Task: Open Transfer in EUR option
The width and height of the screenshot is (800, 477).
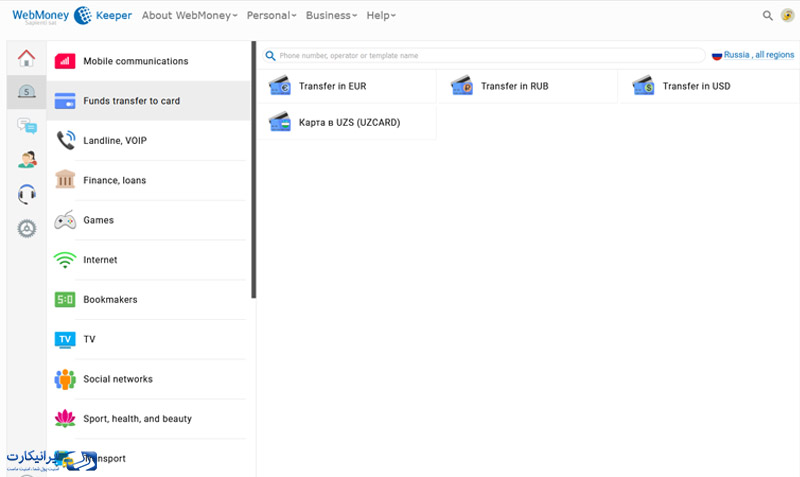Action: click(x=347, y=86)
